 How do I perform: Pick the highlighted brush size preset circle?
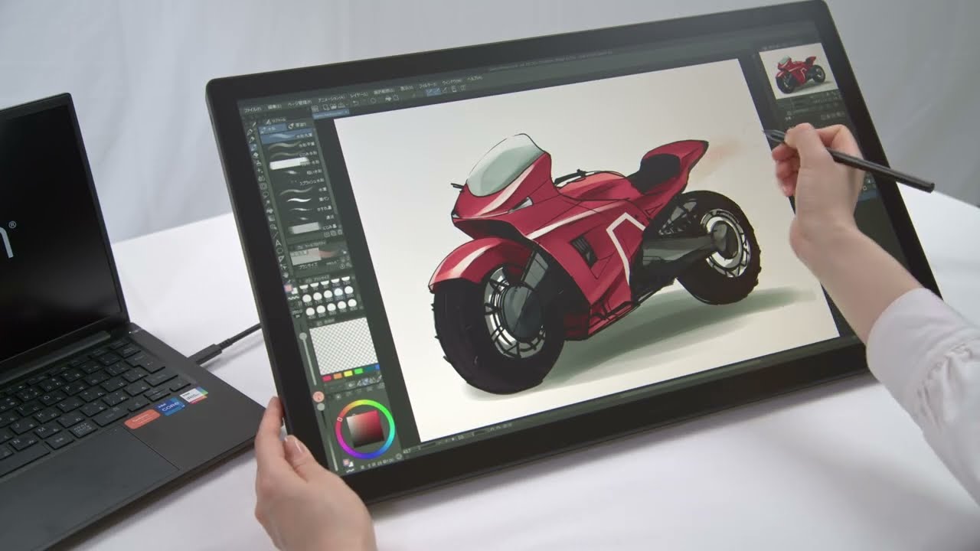tap(338, 292)
